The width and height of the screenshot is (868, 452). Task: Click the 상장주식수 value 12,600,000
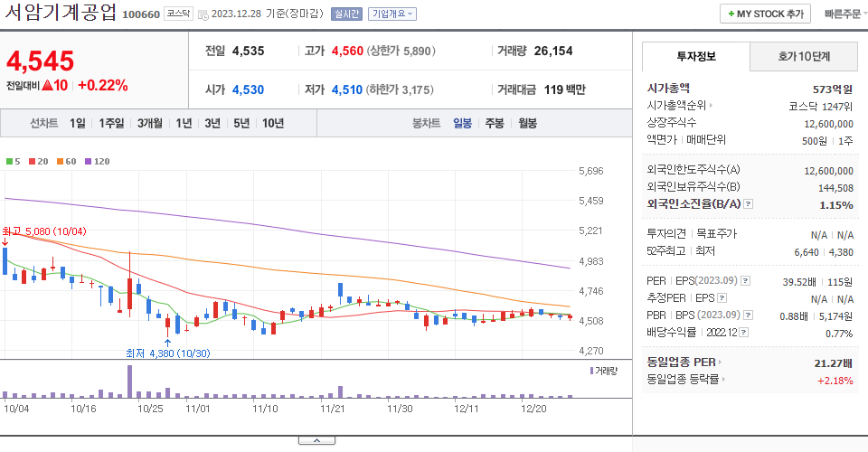pyautogui.click(x=829, y=124)
